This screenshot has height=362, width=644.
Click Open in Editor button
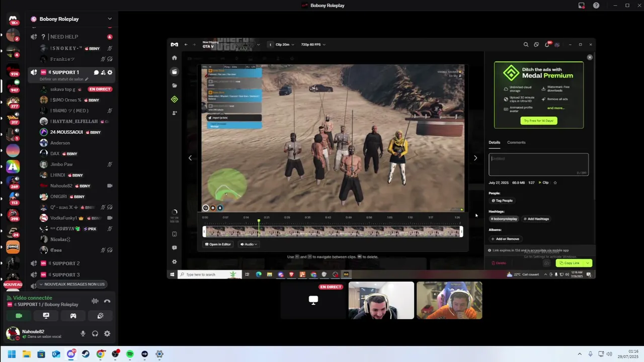(218, 244)
